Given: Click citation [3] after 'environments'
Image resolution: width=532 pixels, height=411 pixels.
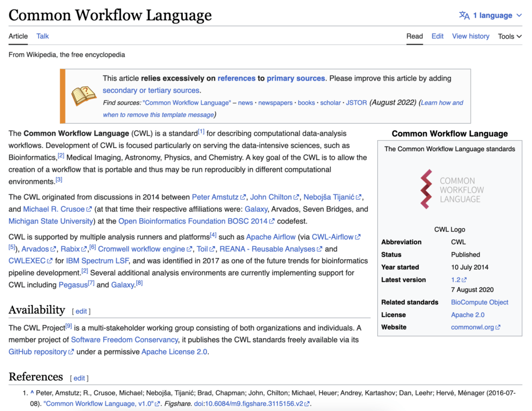Looking at the screenshot, I should pos(59,180).
